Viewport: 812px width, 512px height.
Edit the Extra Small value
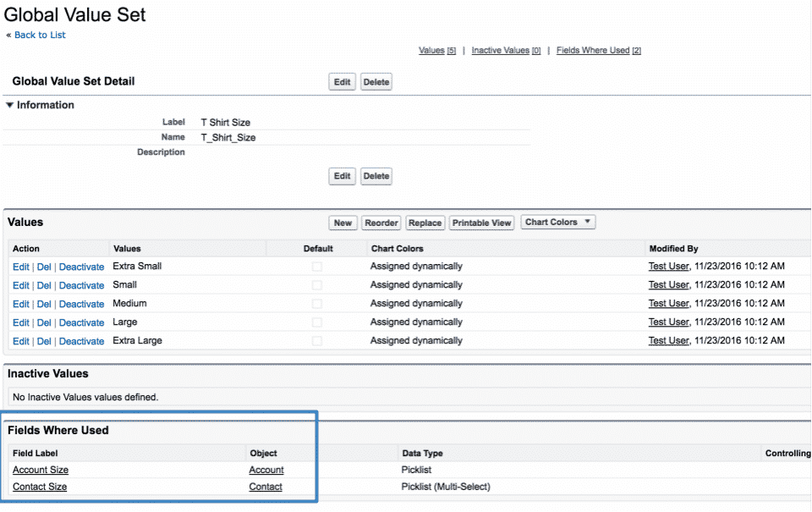click(x=20, y=267)
